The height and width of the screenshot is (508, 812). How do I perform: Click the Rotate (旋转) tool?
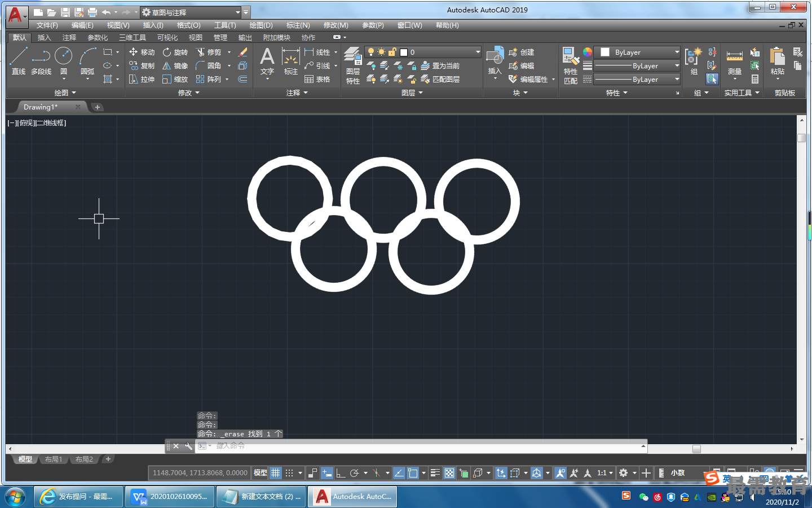(x=175, y=52)
